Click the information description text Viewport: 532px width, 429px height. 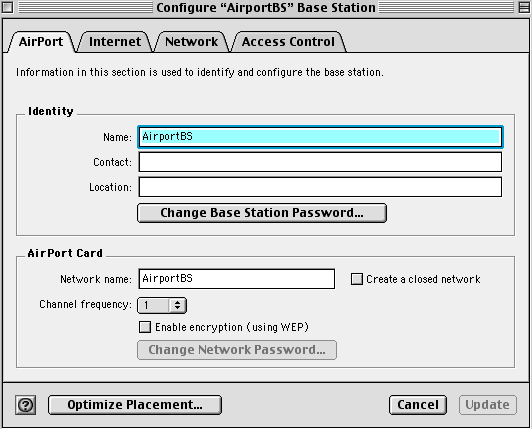pos(200,72)
